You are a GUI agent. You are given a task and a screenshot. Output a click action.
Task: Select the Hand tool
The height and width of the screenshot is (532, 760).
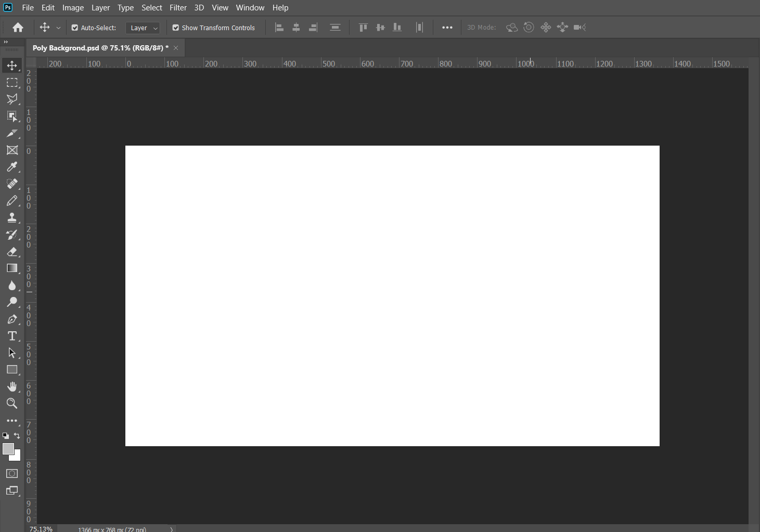[x=12, y=386]
